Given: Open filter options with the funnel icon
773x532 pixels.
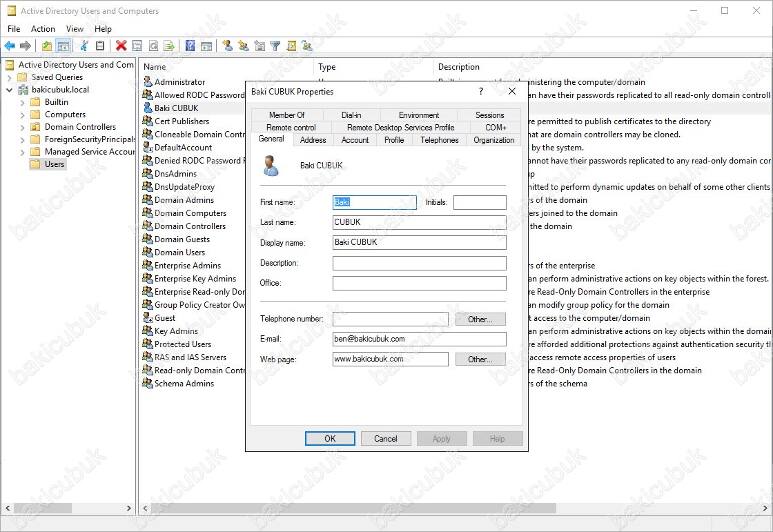Looking at the screenshot, I should (x=275, y=46).
